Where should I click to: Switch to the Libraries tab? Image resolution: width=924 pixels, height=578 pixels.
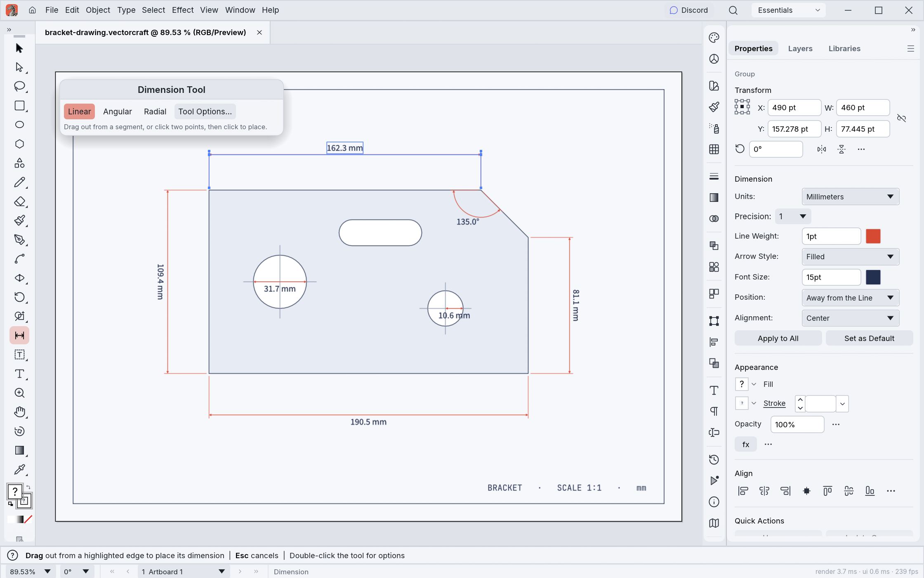(844, 48)
